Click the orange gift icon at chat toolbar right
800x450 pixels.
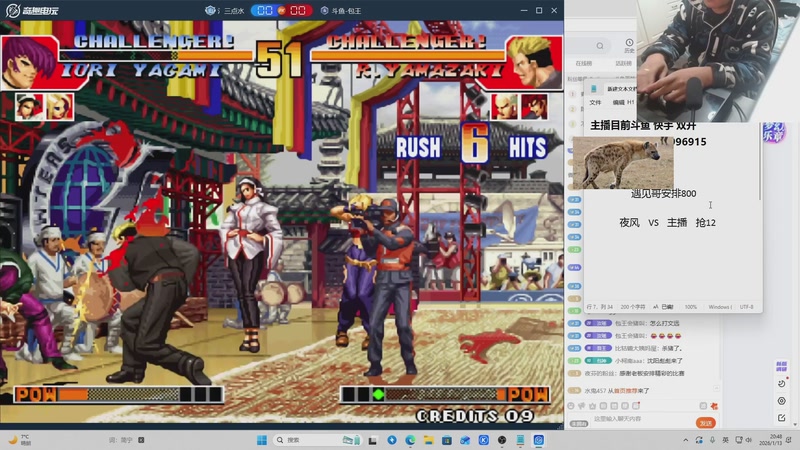714,406
